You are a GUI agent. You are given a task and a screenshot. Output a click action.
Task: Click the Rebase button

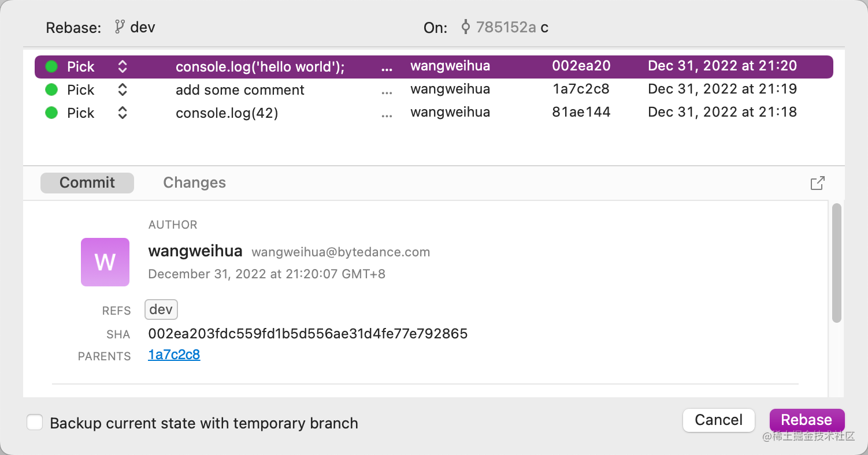pyautogui.click(x=807, y=420)
